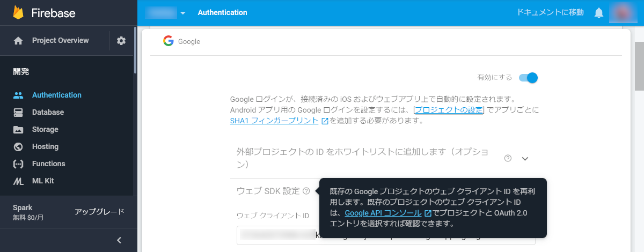The image size is (644, 252).
Task: Click the アップグレード button
Action: (x=100, y=212)
